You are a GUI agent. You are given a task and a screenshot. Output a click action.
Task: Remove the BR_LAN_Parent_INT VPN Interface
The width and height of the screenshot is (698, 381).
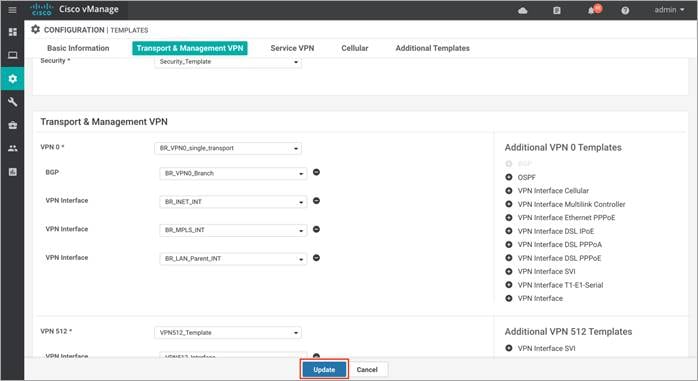coord(317,258)
